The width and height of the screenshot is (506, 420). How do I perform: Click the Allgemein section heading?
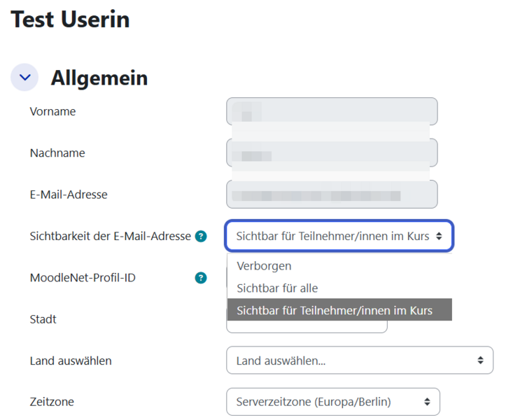click(99, 78)
